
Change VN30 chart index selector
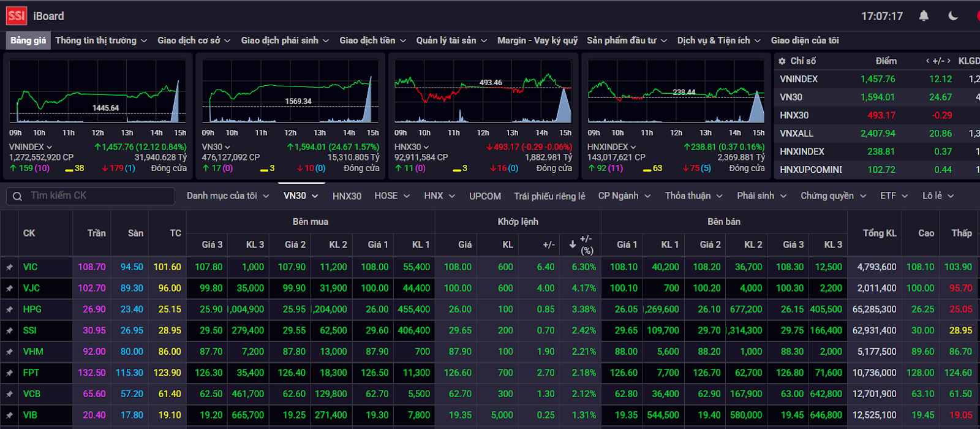point(216,147)
